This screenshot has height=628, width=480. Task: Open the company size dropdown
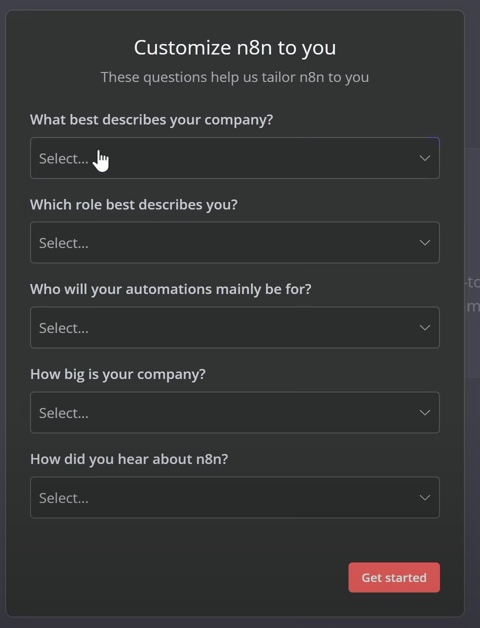(x=235, y=413)
